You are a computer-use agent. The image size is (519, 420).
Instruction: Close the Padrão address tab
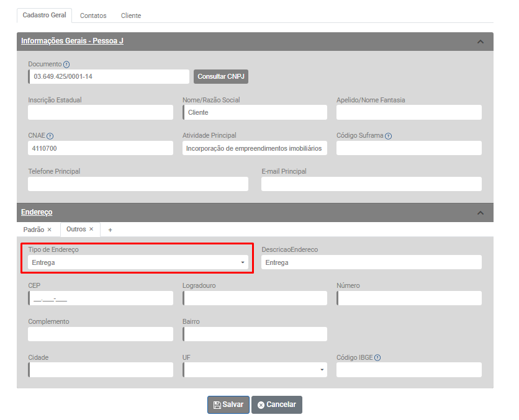click(50, 230)
